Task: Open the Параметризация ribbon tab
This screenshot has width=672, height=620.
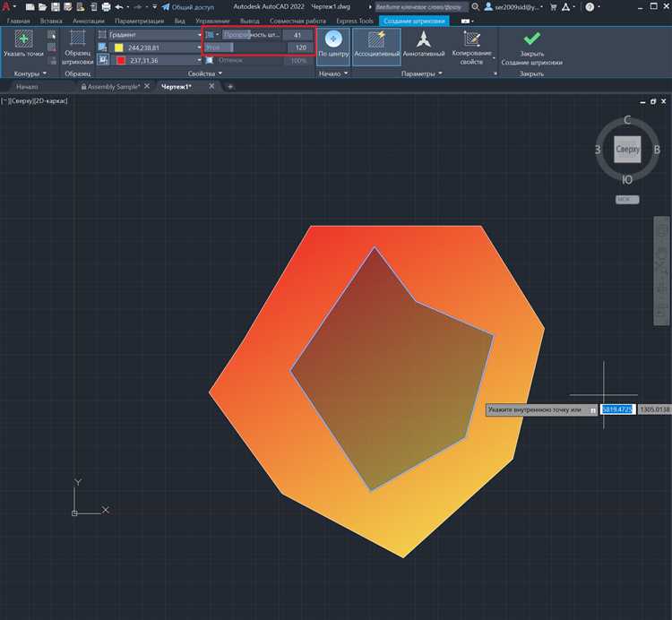Action: click(x=139, y=21)
